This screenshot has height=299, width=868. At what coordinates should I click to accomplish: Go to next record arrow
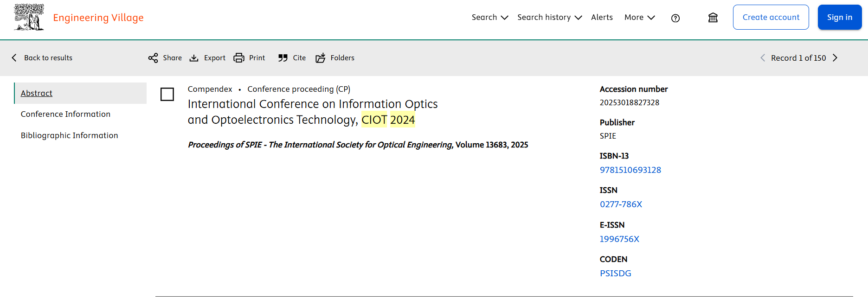coord(835,58)
